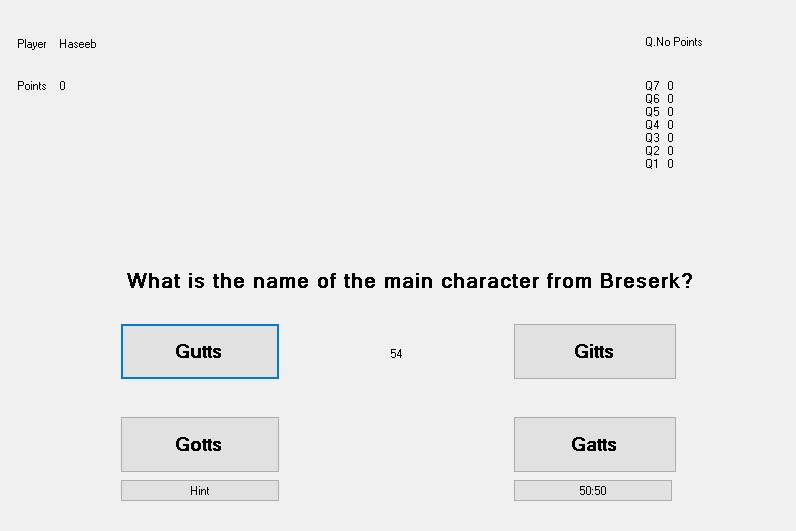Click the Q.No Points header
This screenshot has width=796, height=531.
pos(674,42)
